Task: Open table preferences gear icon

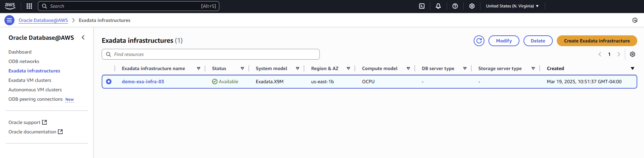Action: pos(633,54)
